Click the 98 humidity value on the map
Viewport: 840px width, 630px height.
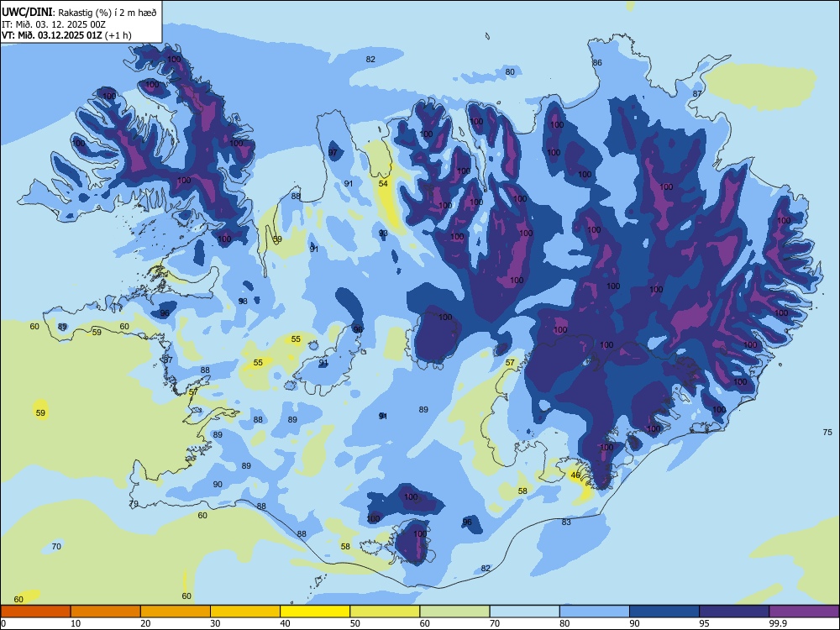click(243, 301)
